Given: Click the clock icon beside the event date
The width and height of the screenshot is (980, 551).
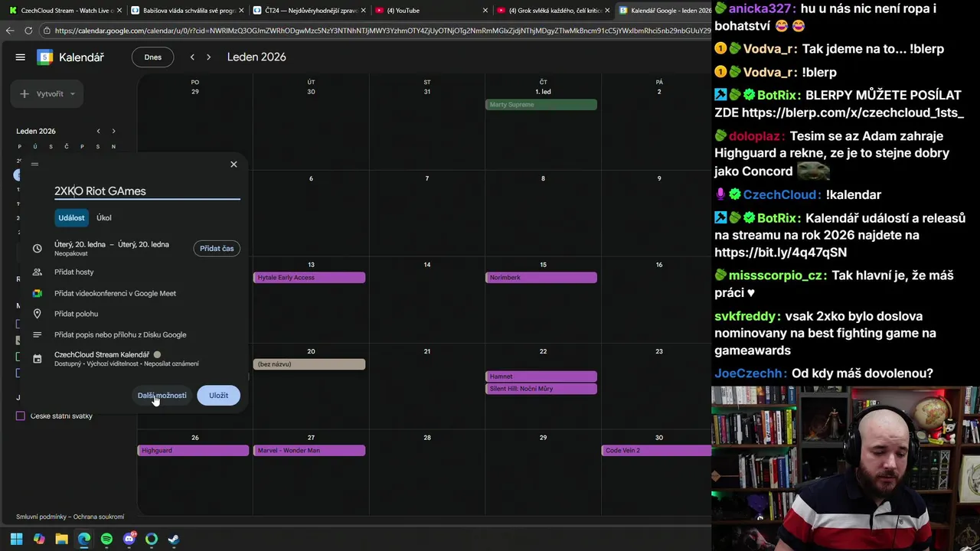Looking at the screenshot, I should (x=37, y=248).
